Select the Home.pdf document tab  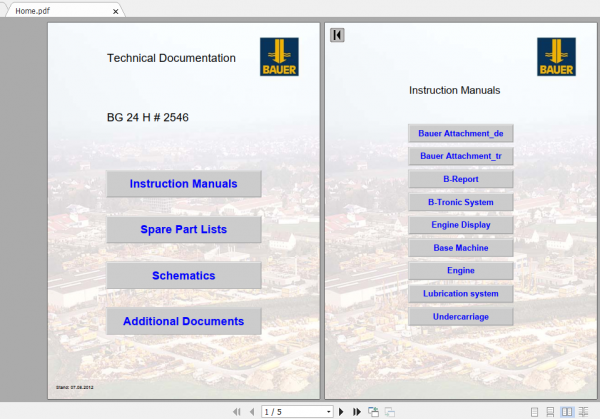click(x=63, y=10)
